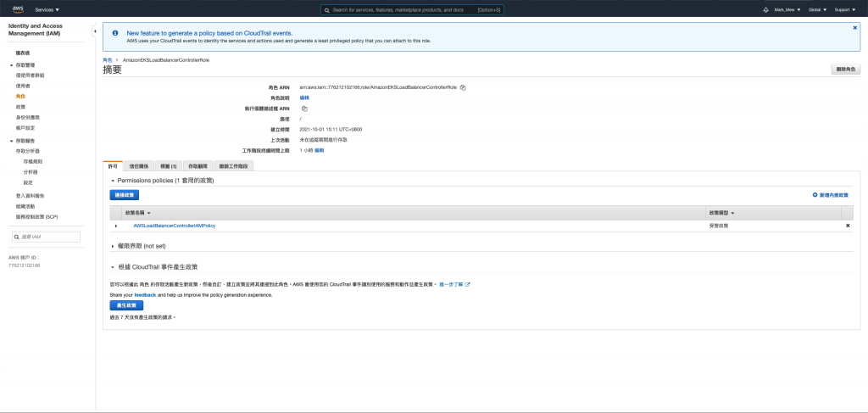Open 存檔規則 under 存取分析器
This screenshot has width=868, height=413.
[33, 162]
